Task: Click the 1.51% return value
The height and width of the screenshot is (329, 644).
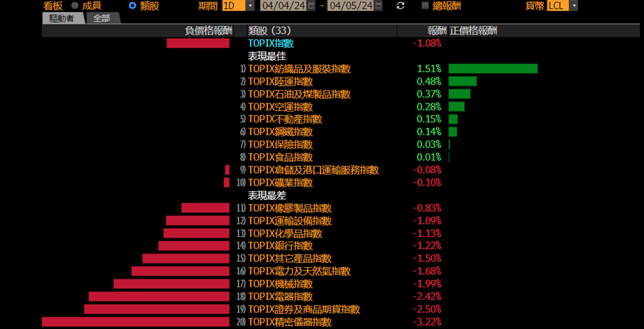Action: pos(429,69)
